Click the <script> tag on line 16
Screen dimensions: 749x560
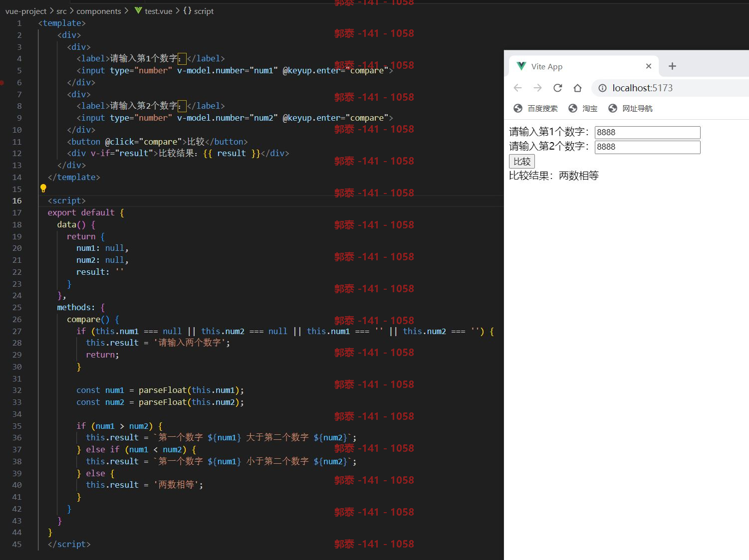click(66, 200)
